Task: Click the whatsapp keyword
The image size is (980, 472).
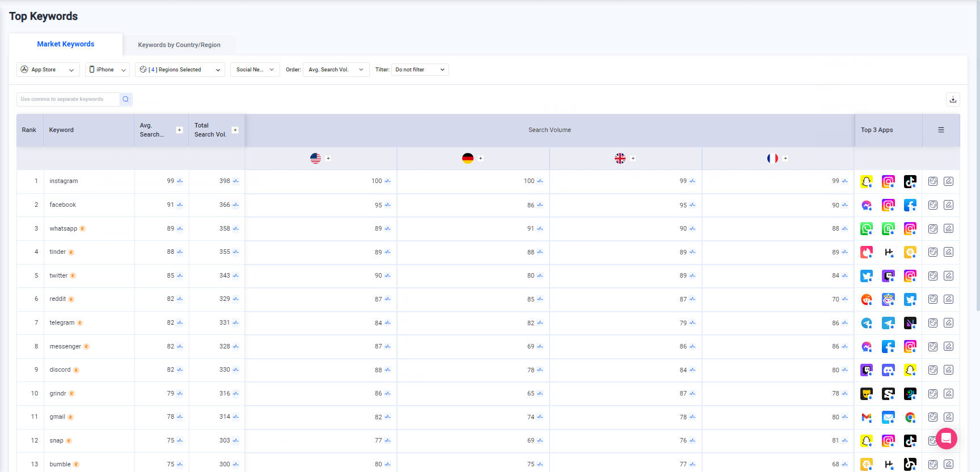Action: [x=63, y=229]
